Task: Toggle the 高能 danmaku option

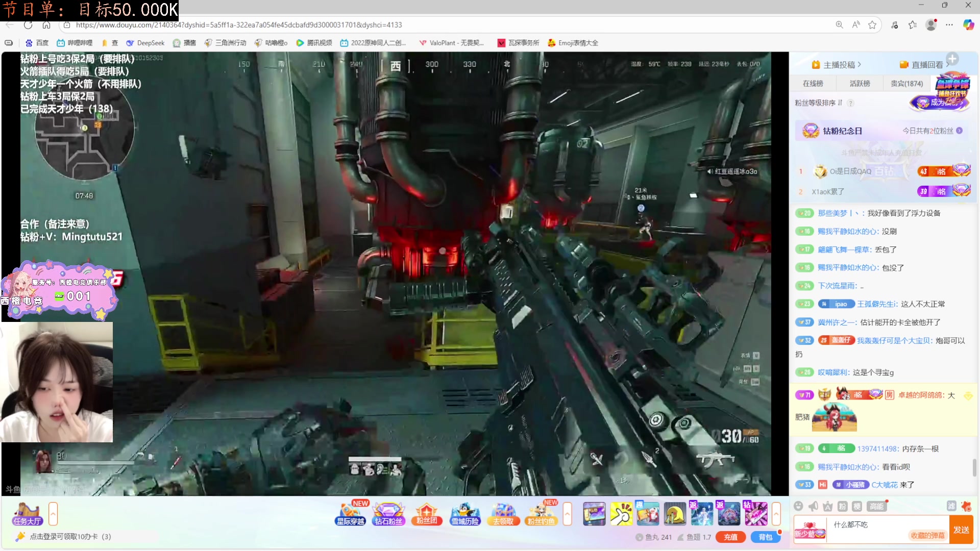Action: click(x=876, y=506)
